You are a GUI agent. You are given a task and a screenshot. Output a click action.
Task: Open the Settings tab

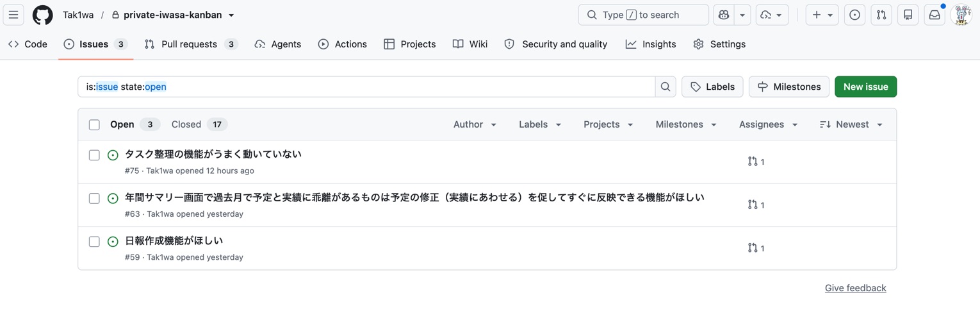719,44
